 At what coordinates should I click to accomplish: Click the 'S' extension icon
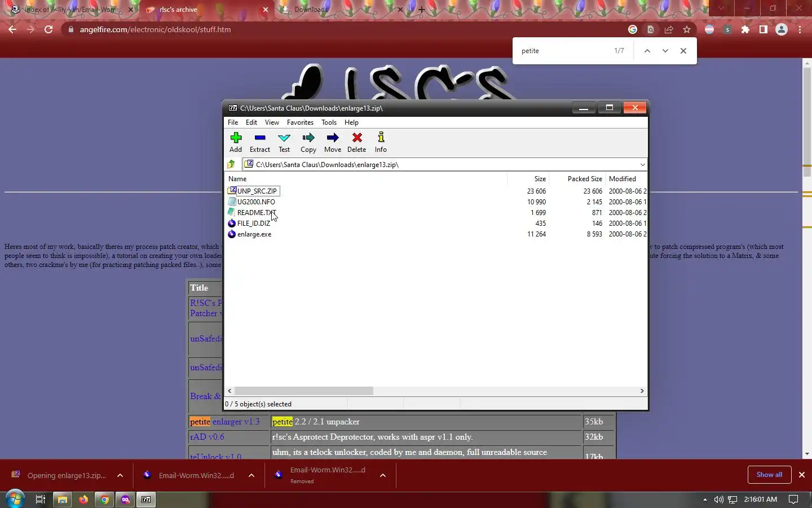pyautogui.click(x=727, y=29)
